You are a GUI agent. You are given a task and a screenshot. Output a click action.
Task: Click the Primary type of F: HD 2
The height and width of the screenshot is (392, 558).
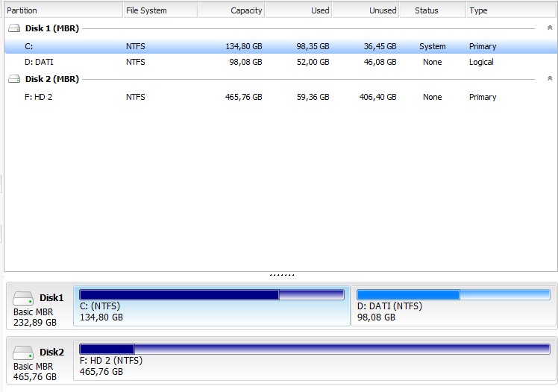coord(483,97)
